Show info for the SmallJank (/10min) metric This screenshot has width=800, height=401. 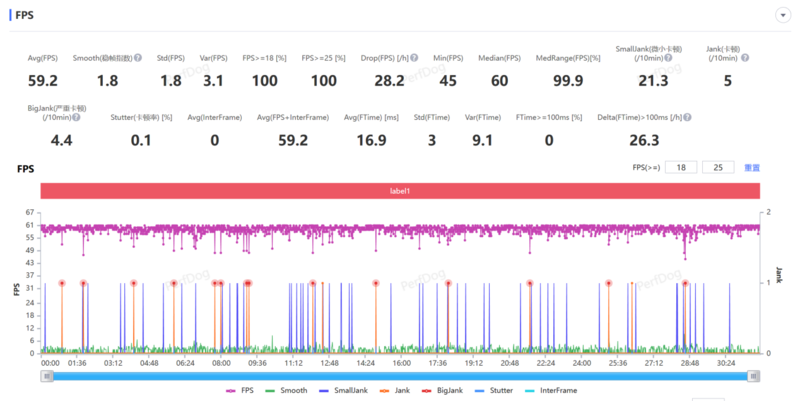tap(668, 58)
